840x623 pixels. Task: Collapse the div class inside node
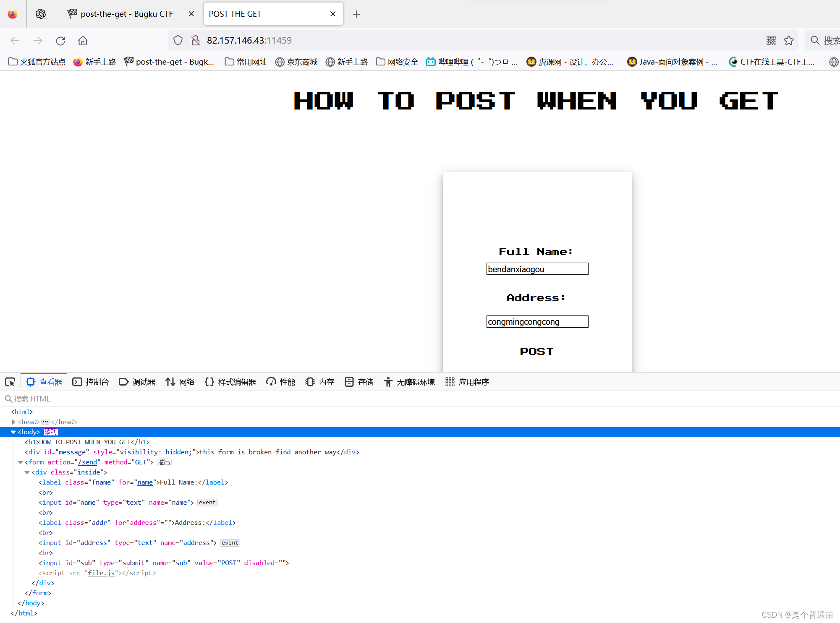click(x=27, y=472)
